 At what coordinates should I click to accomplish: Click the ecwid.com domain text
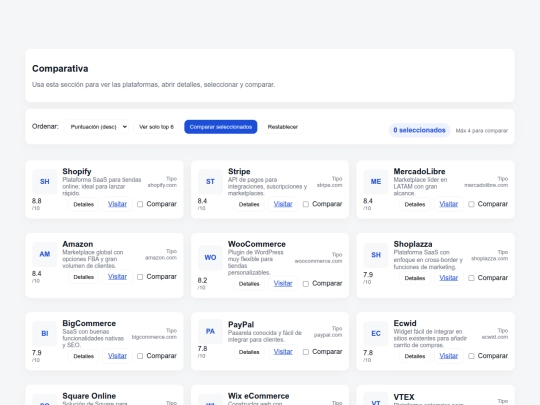point(495,337)
